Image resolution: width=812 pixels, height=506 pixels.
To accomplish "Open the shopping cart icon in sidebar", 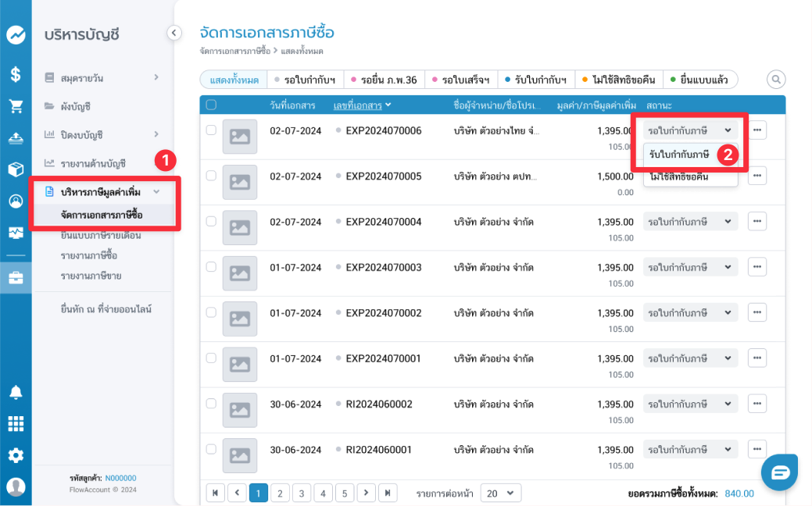I will pos(16,106).
